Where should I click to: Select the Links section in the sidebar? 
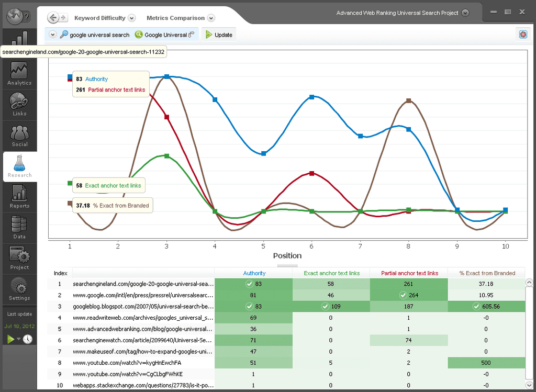19,105
